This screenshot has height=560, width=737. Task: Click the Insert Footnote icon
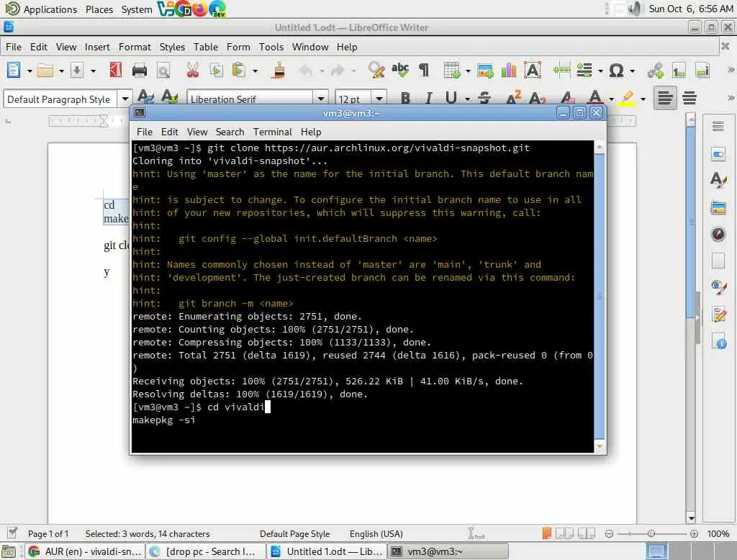[679, 71]
